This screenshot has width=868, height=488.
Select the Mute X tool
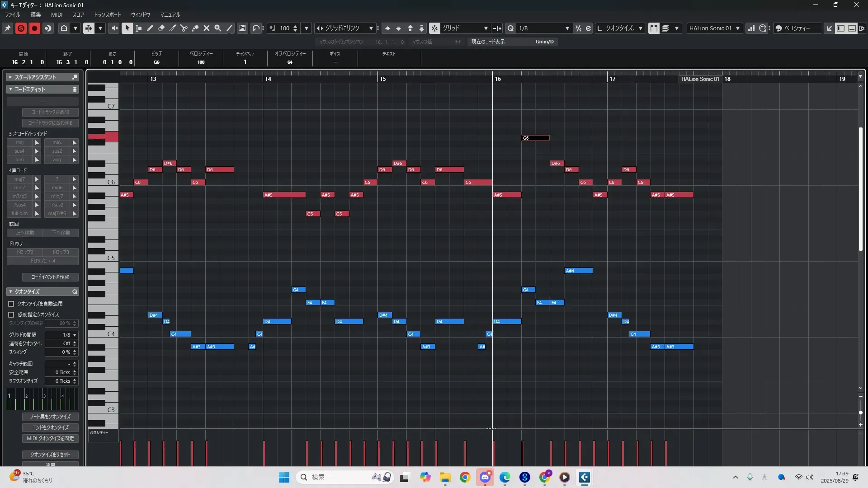click(206, 28)
